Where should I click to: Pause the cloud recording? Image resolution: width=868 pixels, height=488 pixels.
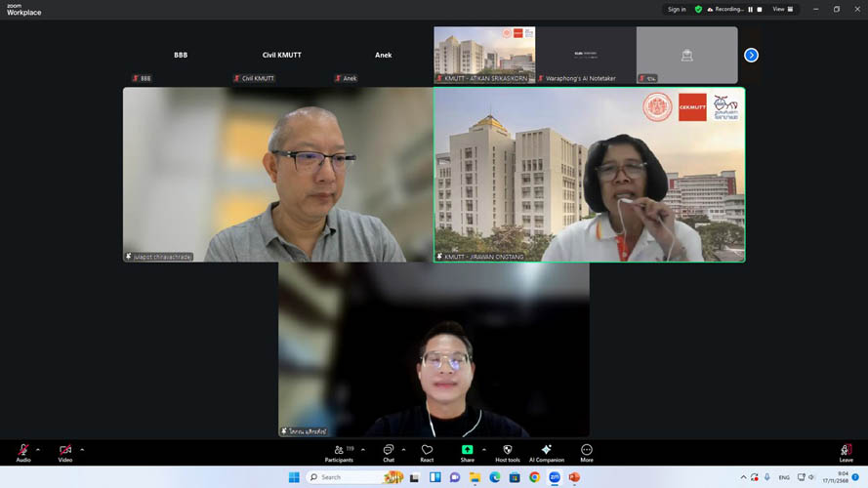tap(750, 9)
